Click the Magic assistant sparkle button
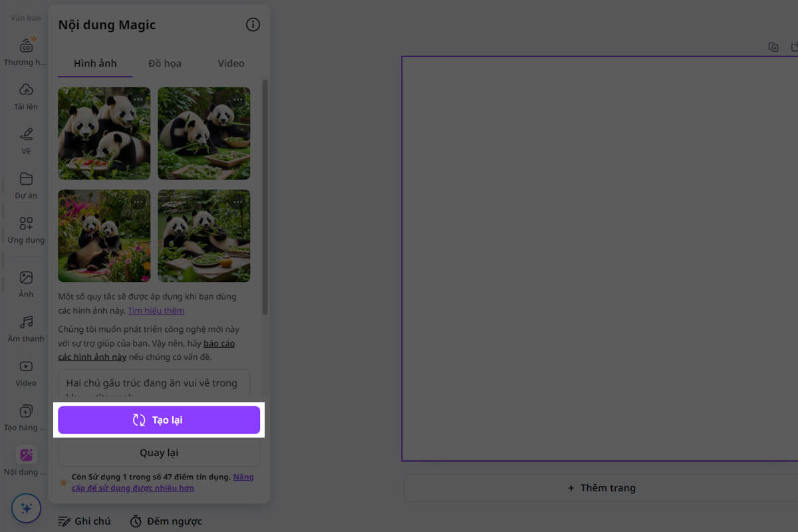The height and width of the screenshot is (532, 798). 26,508
